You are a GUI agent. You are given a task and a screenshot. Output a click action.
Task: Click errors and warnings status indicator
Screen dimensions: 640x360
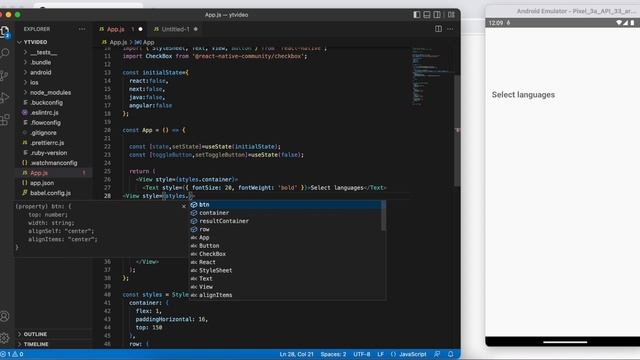click(x=12, y=354)
